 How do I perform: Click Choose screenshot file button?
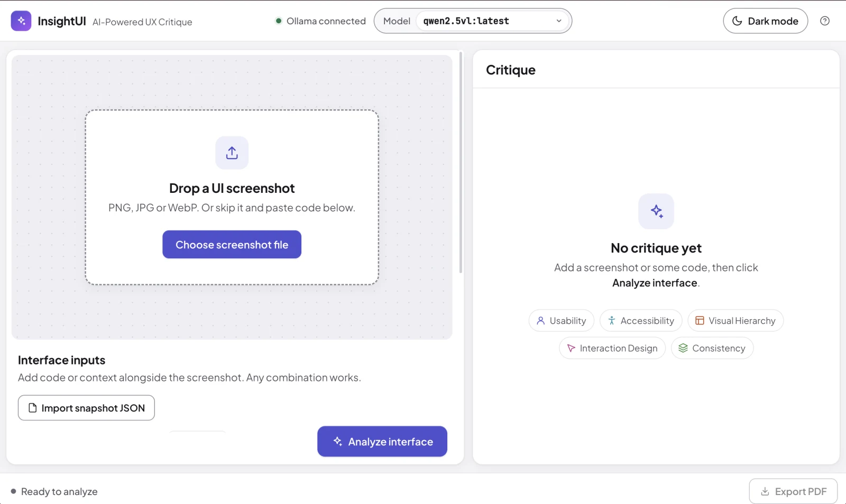232,245
